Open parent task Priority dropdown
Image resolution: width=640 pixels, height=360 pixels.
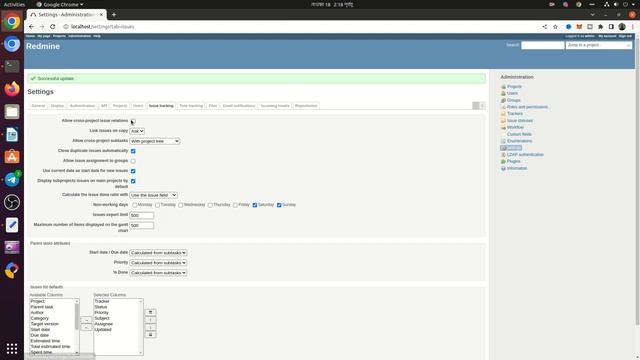pos(158,263)
